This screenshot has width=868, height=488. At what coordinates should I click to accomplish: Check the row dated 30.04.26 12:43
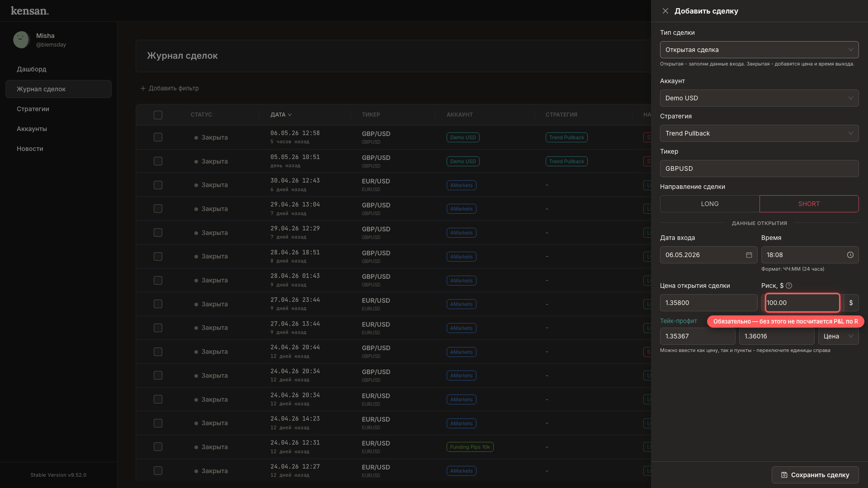pyautogui.click(x=158, y=185)
